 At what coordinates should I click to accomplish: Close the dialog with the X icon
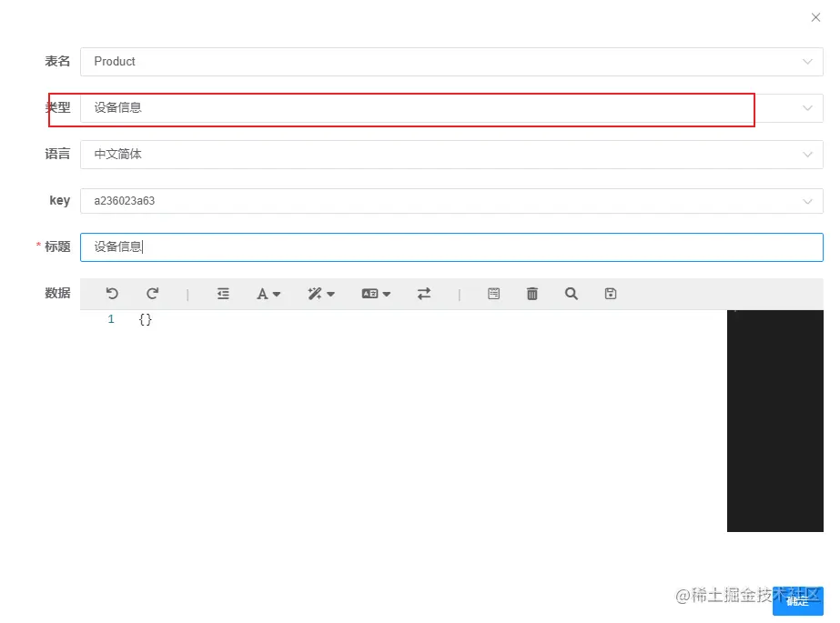point(816,17)
